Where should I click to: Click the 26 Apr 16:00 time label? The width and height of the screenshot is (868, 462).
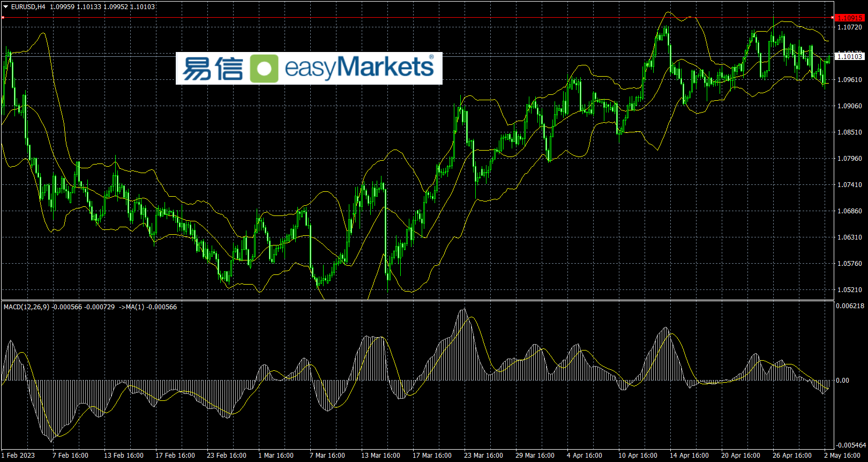(792, 456)
